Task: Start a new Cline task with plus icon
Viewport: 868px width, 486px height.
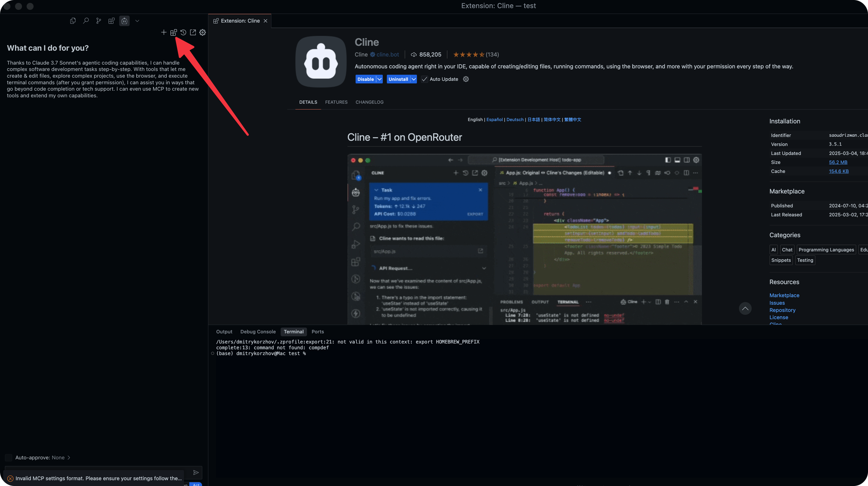Action: pos(164,32)
